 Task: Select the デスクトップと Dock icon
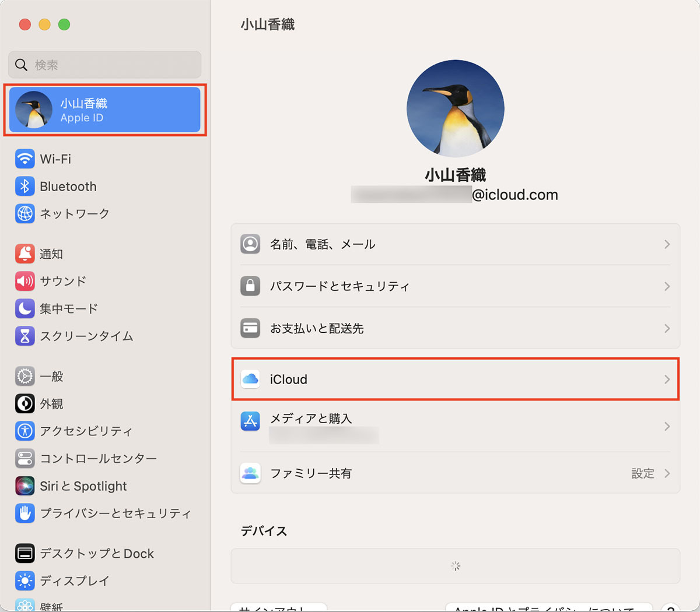pyautogui.click(x=24, y=553)
